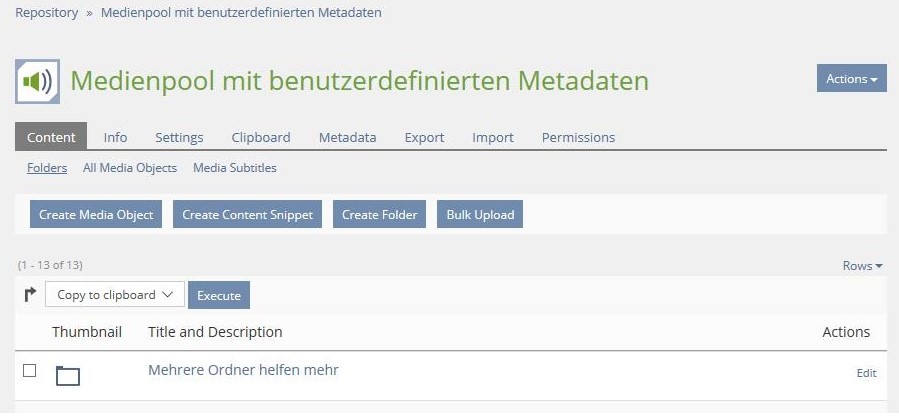Switch to the Info tab
The image size is (899, 416).
[x=115, y=137]
